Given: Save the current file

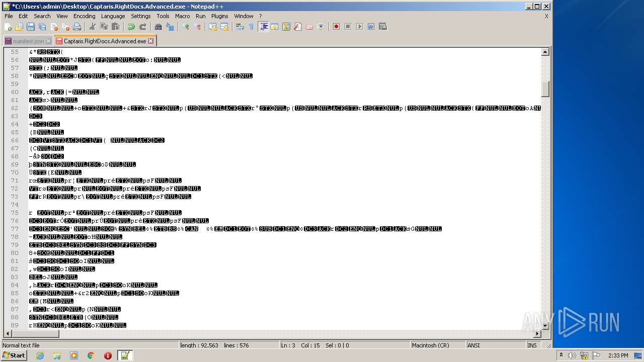Looking at the screenshot, I should pos(31,27).
